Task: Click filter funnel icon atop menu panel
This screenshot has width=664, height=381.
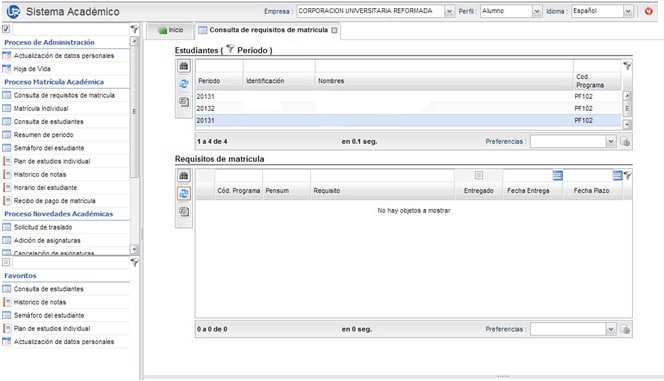Action: (134, 29)
